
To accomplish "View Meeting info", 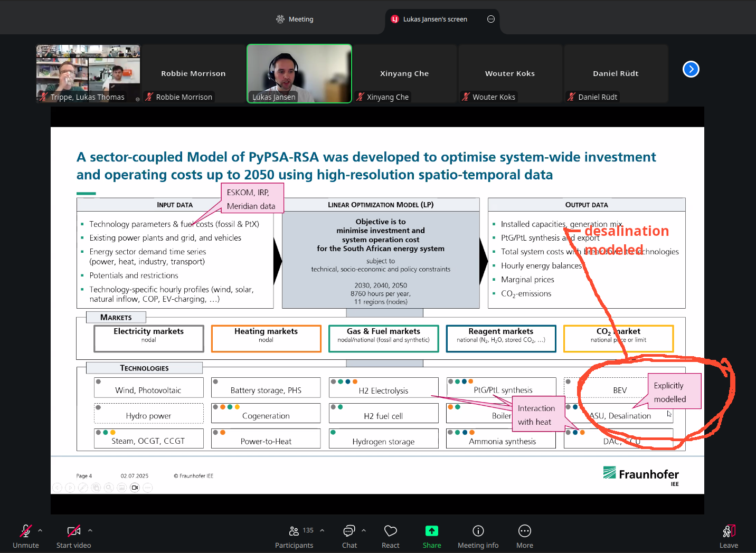I will pos(478,536).
